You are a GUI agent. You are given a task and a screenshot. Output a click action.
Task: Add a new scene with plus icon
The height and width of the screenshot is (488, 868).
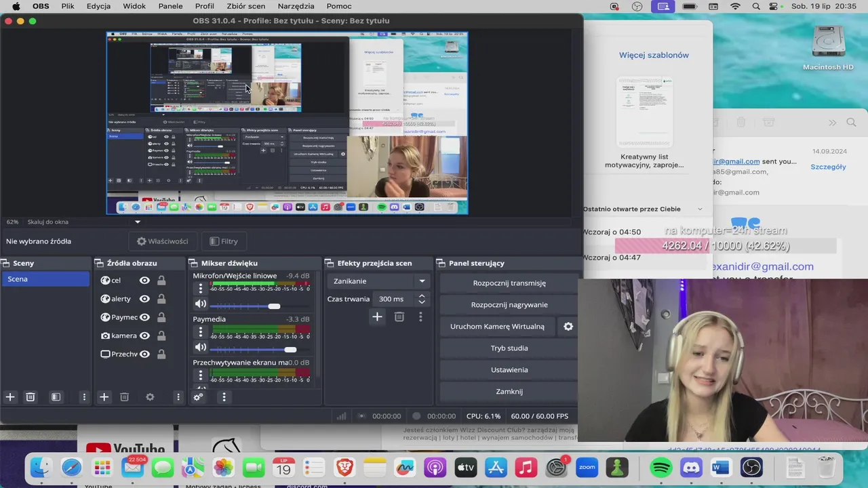click(x=10, y=397)
